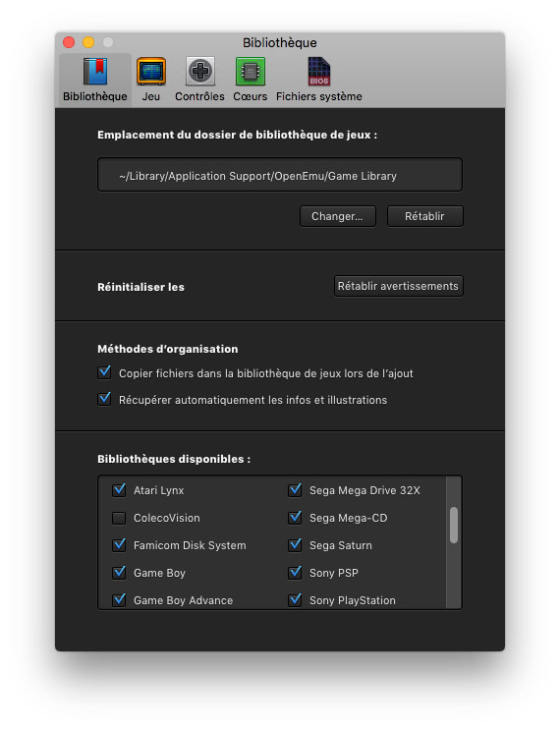Click the Game Library path field

click(280, 175)
